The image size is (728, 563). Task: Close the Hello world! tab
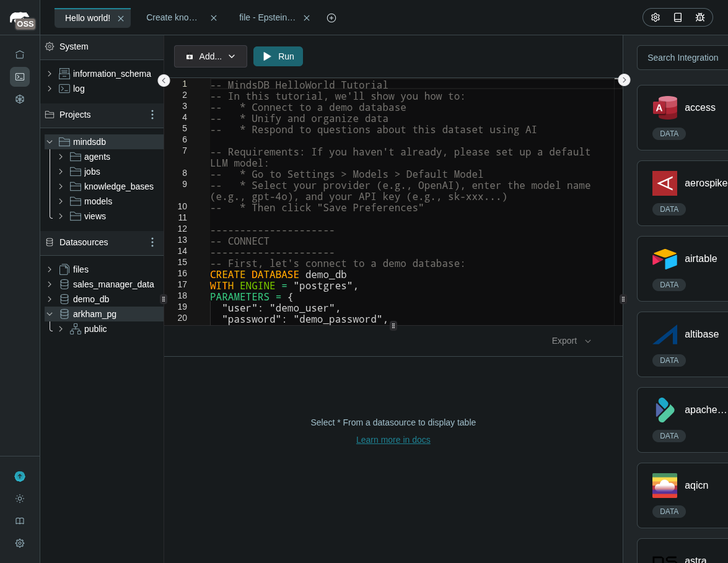121,19
